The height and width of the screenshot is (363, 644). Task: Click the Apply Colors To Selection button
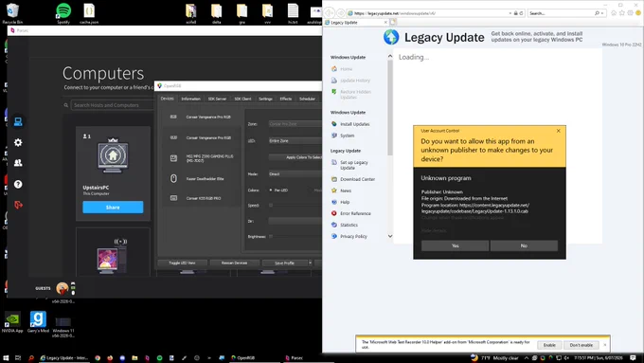295,157
